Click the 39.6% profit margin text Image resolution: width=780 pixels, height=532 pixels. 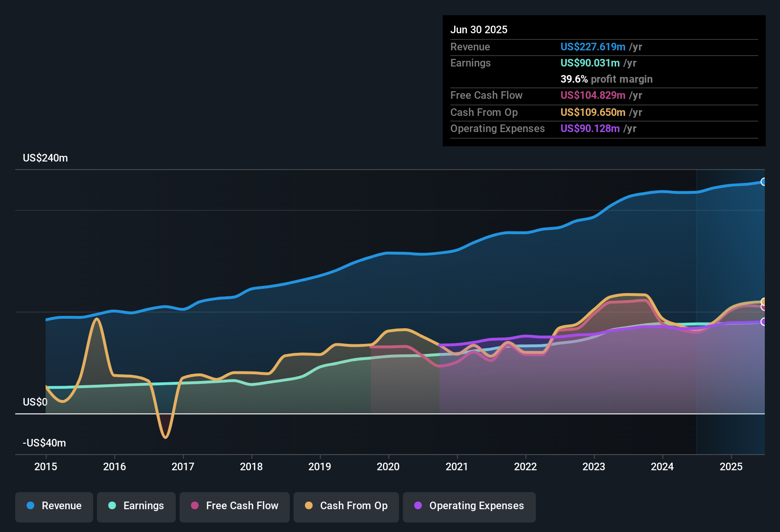(607, 79)
